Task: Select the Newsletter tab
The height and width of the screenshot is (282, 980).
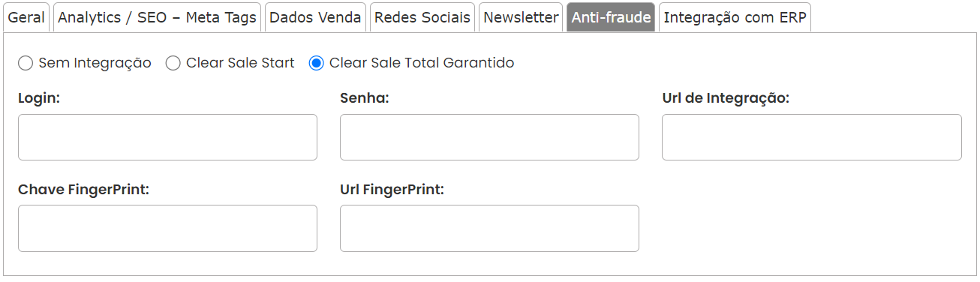Action: [522, 17]
